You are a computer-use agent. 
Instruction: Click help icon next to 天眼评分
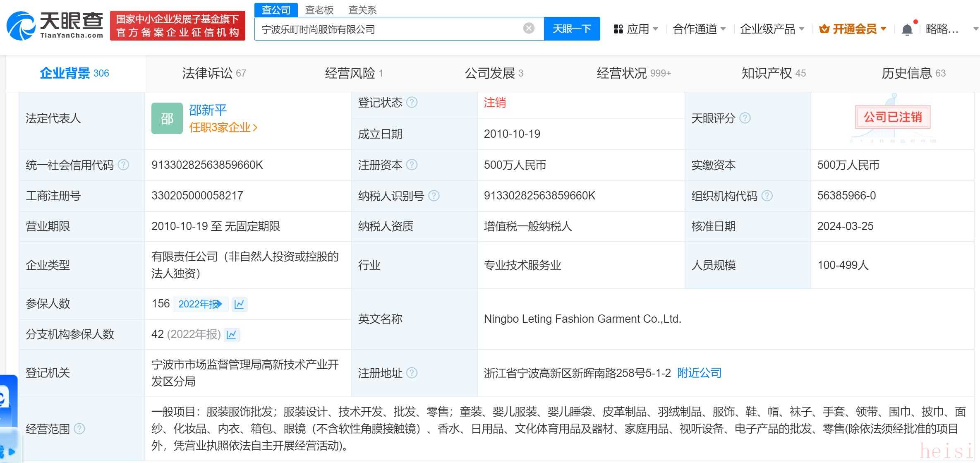click(x=745, y=118)
